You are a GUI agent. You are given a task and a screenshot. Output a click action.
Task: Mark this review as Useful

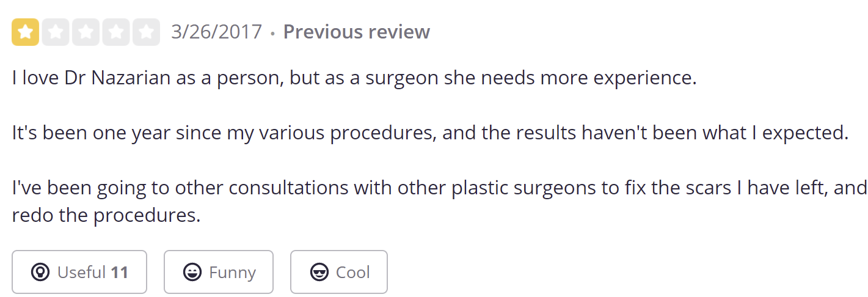tap(79, 272)
